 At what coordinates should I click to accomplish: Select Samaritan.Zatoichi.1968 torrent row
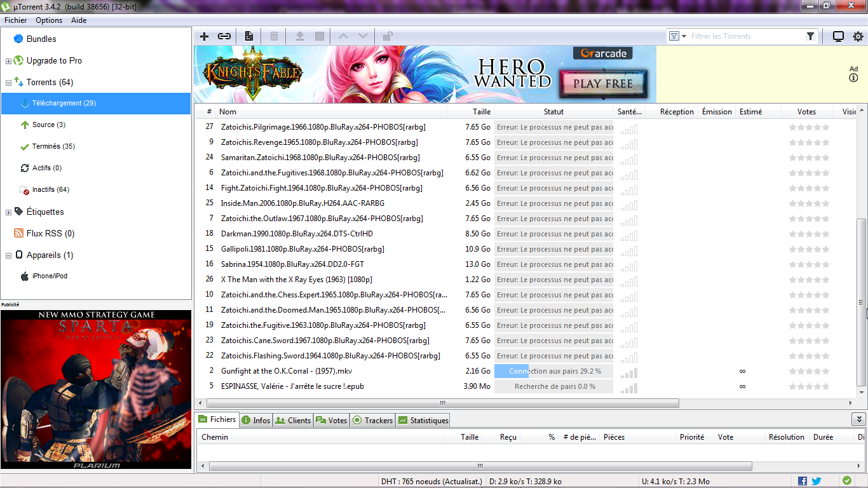(x=526, y=158)
